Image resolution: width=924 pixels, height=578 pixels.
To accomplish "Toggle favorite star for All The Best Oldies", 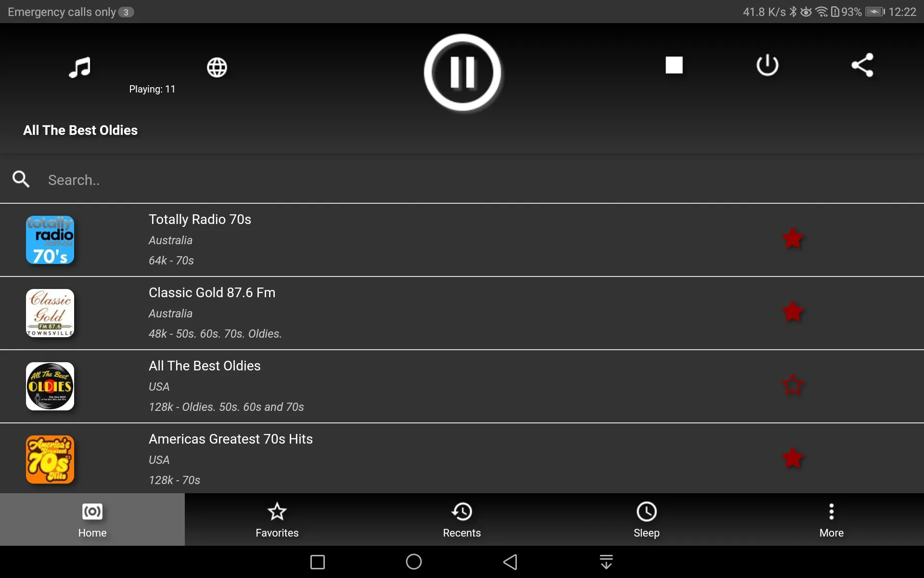I will coord(792,385).
